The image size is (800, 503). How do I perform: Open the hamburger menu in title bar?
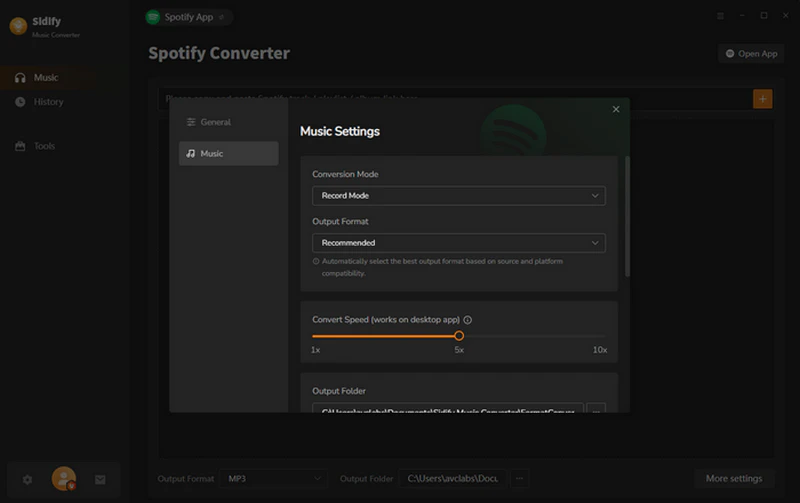(720, 16)
